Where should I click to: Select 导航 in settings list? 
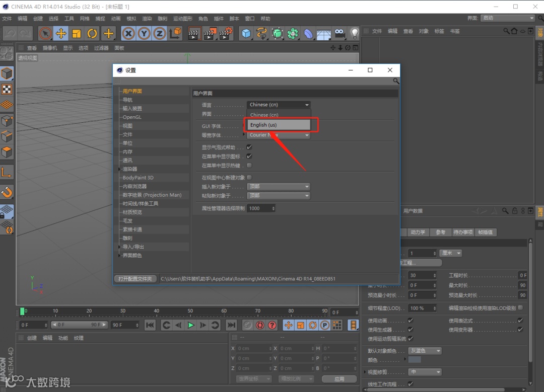coord(127,100)
